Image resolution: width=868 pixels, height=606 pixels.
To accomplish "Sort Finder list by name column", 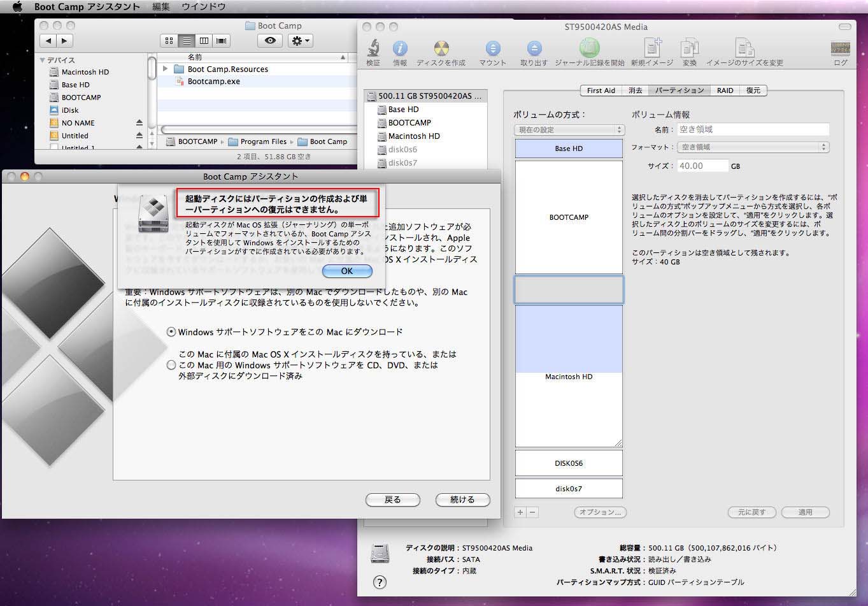I will tap(253, 57).
